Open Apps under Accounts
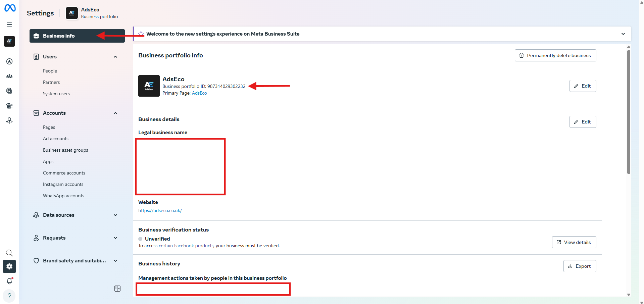The width and height of the screenshot is (644, 304). click(48, 161)
